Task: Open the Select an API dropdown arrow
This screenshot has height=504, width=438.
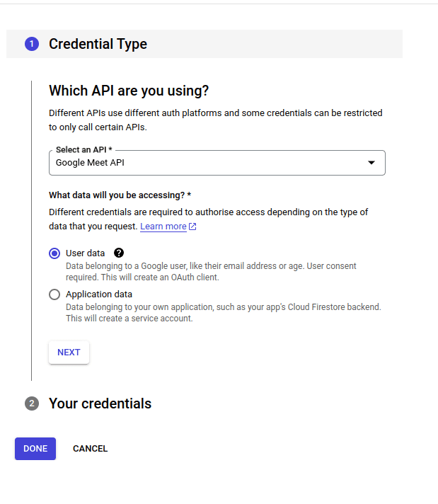Action: [x=371, y=163]
